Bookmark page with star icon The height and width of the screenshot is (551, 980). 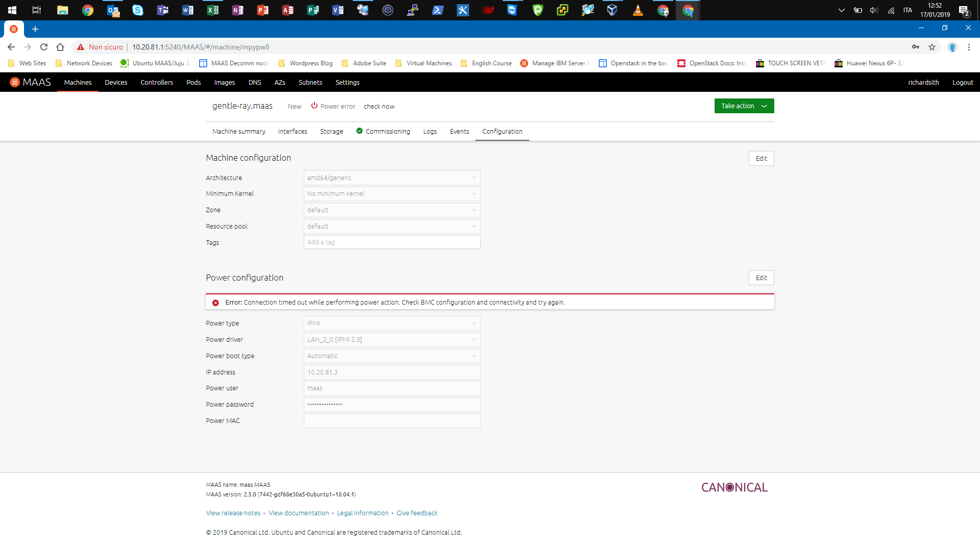[932, 47]
